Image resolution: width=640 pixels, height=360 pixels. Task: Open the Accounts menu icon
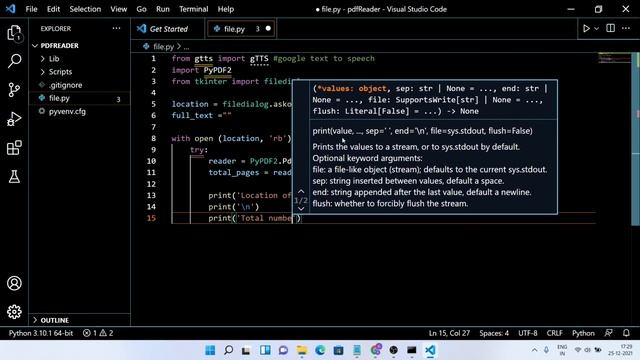pos(14,283)
